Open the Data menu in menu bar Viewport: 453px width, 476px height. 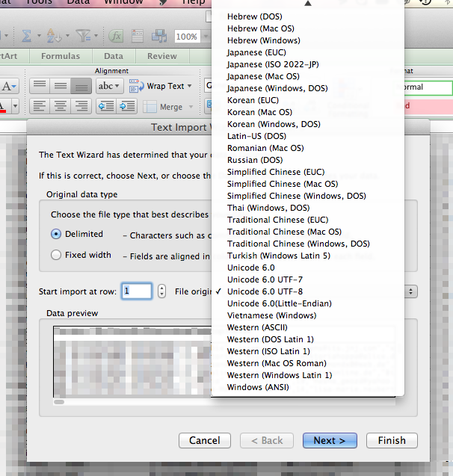coord(78,2)
